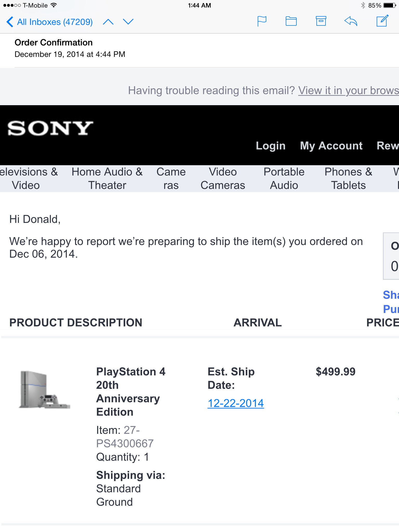Tap the Order Confirmation subject header

[54, 42]
